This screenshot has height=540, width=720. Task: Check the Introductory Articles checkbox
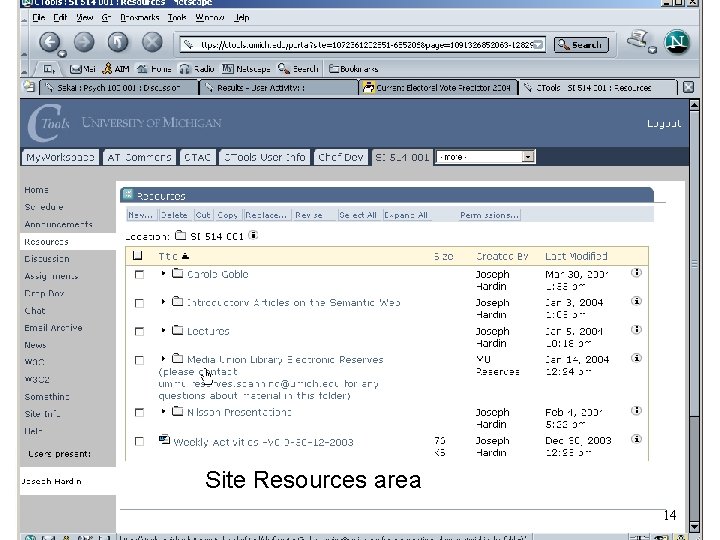(x=139, y=303)
